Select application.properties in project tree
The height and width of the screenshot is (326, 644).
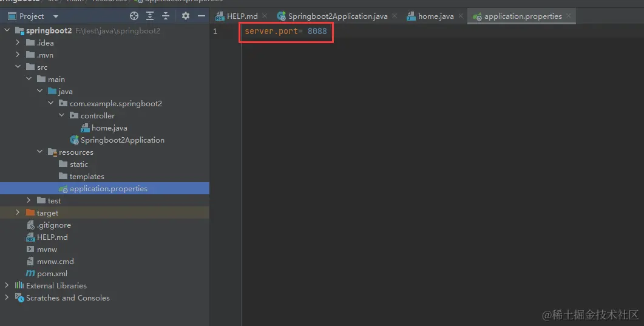109,189
